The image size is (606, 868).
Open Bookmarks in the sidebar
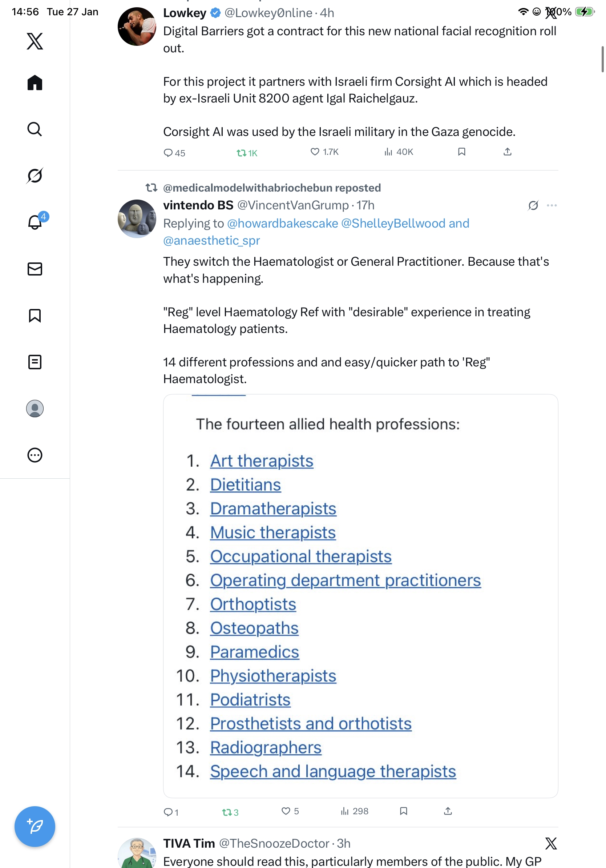(35, 315)
